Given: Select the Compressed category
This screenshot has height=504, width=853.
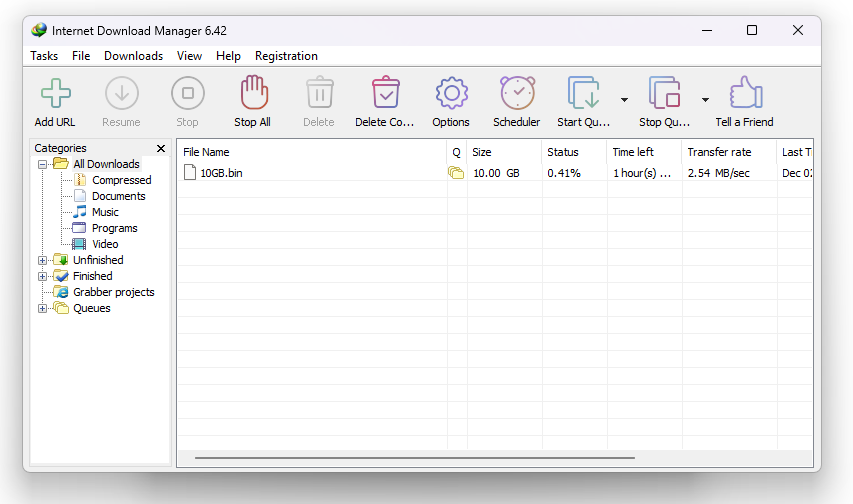Looking at the screenshot, I should 121,180.
